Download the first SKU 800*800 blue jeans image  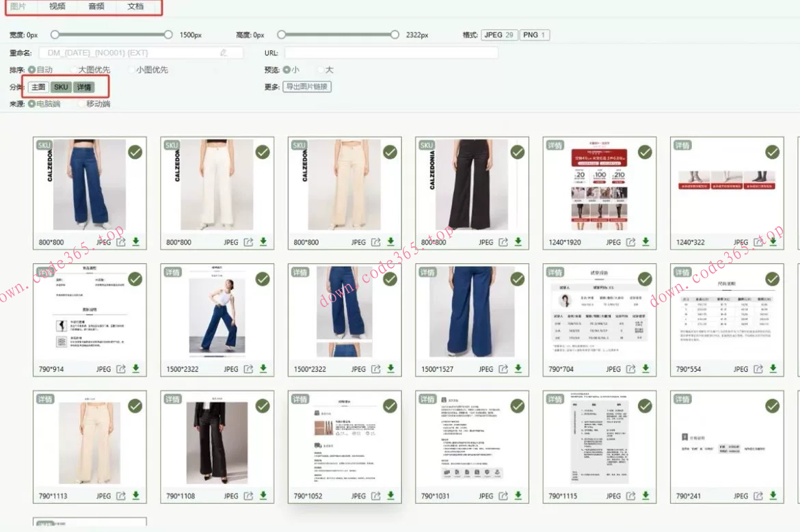coord(135,241)
